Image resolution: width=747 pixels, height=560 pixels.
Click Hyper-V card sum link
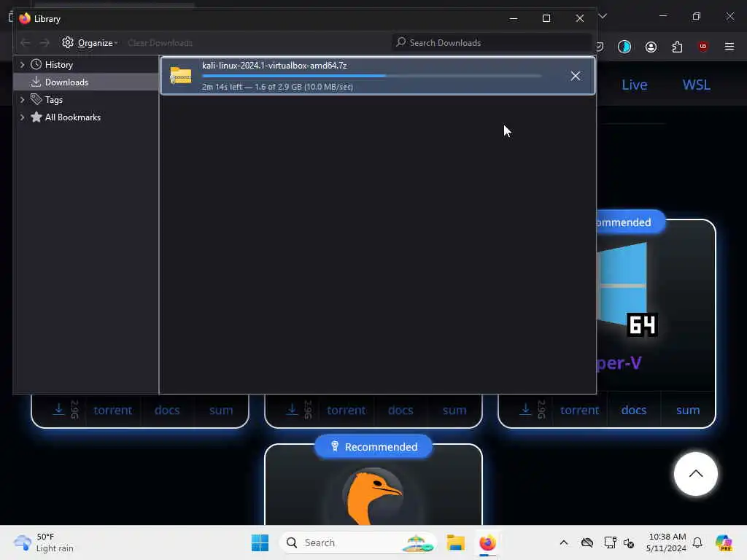(x=688, y=410)
